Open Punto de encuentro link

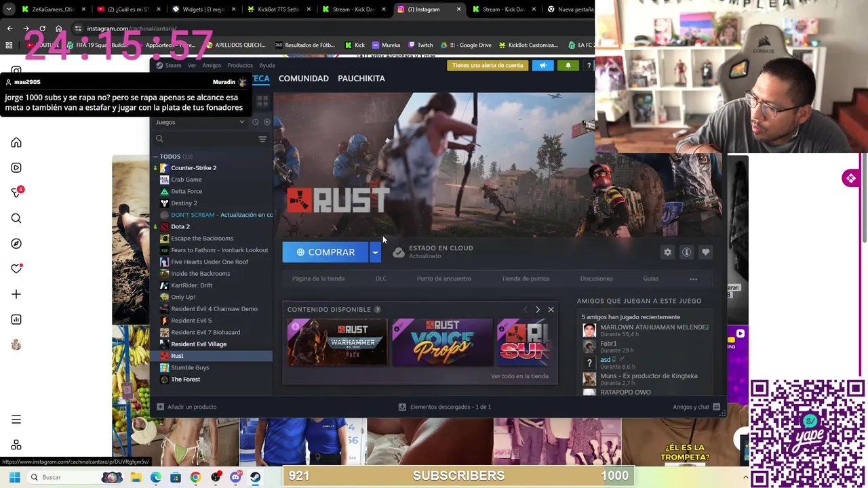coord(444,279)
